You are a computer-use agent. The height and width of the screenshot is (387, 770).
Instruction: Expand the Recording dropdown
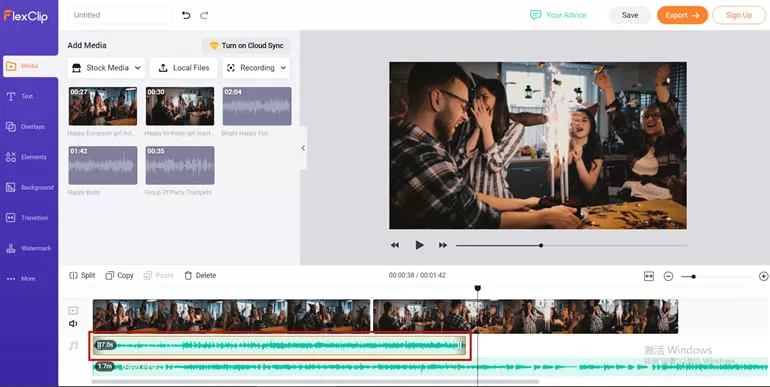(256, 68)
